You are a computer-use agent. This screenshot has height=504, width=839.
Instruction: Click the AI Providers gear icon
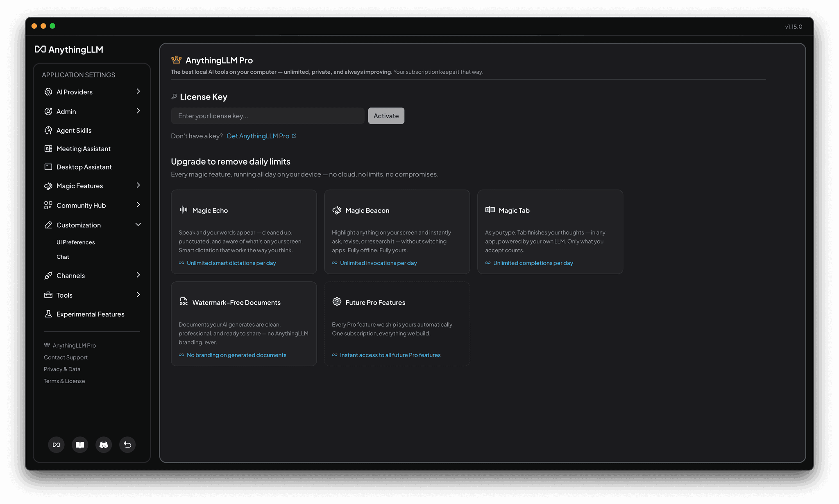(48, 92)
